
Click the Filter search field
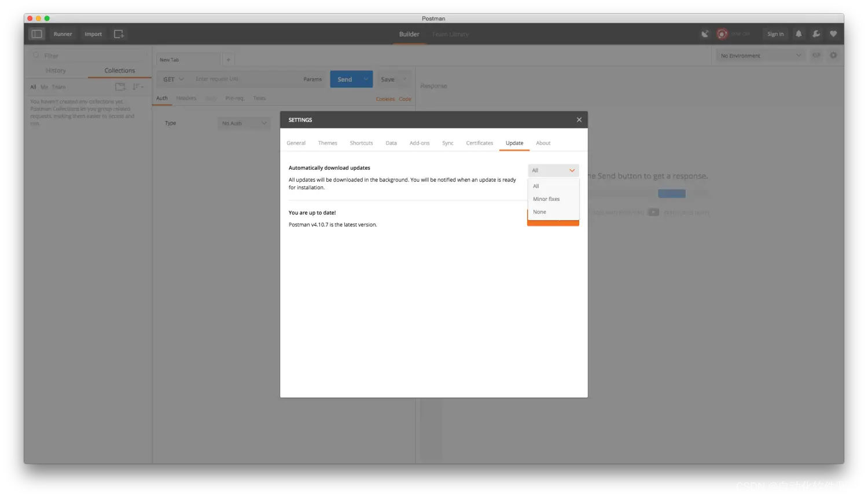pyautogui.click(x=90, y=56)
